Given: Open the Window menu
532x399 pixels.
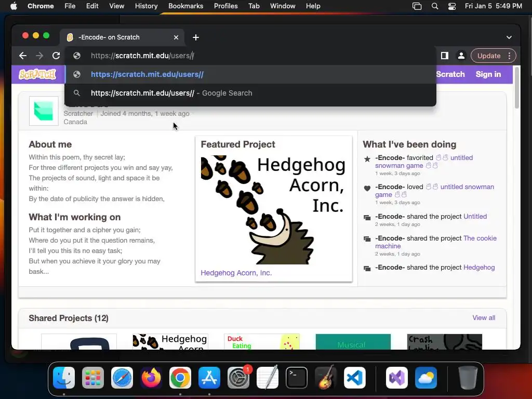Looking at the screenshot, I should pyautogui.click(x=283, y=6).
